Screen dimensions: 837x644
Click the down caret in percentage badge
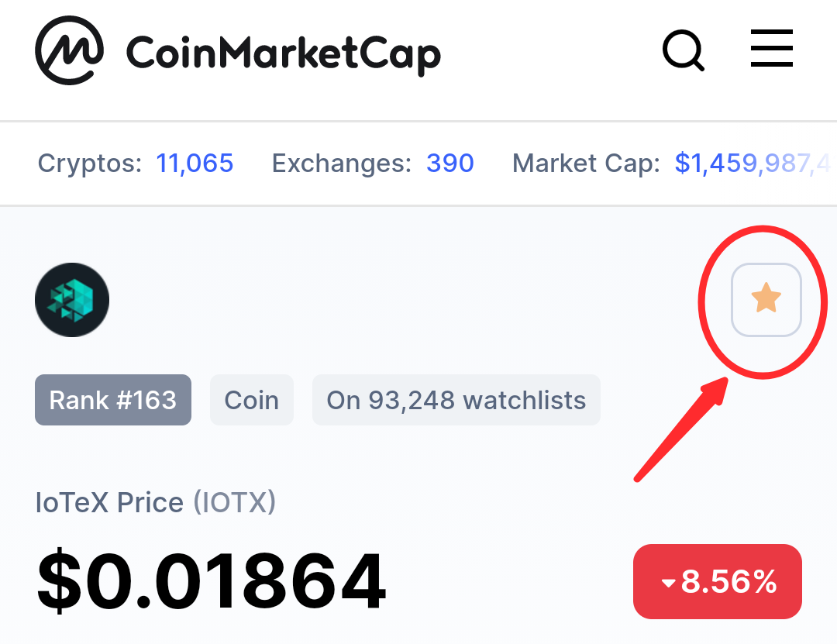pos(668,583)
